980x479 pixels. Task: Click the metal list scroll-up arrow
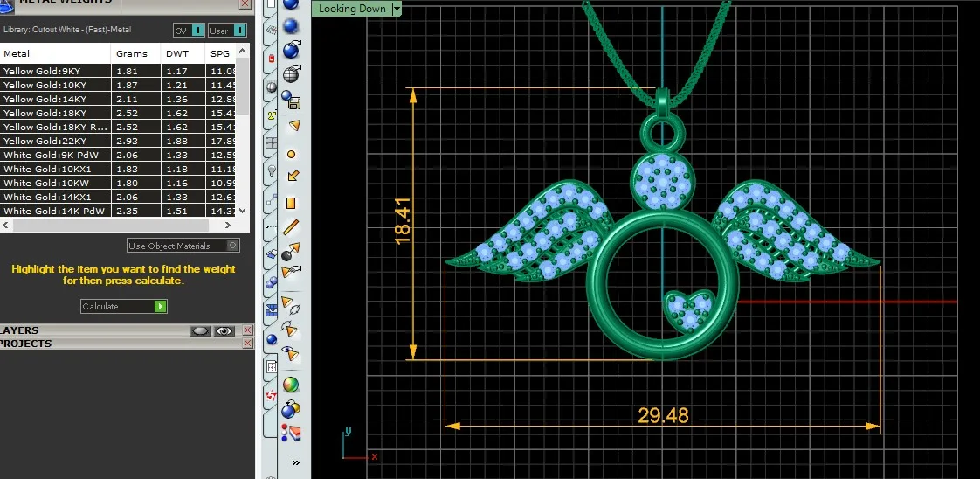pos(243,51)
